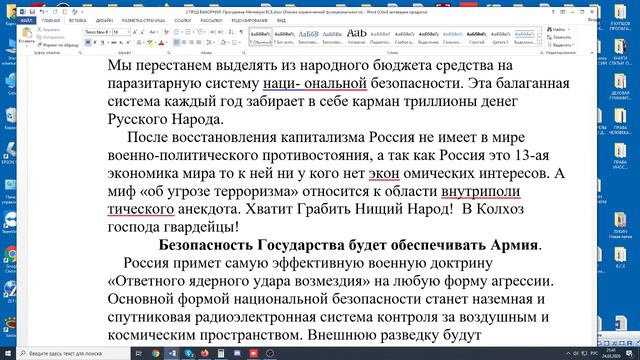Open the font name dropdown
This screenshot has height=360, width=640.
point(109,32)
